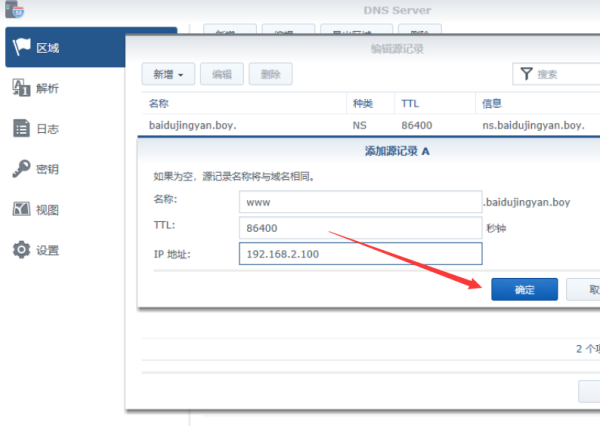
Task: Click the gear icon for 设置
Action: tap(21, 250)
